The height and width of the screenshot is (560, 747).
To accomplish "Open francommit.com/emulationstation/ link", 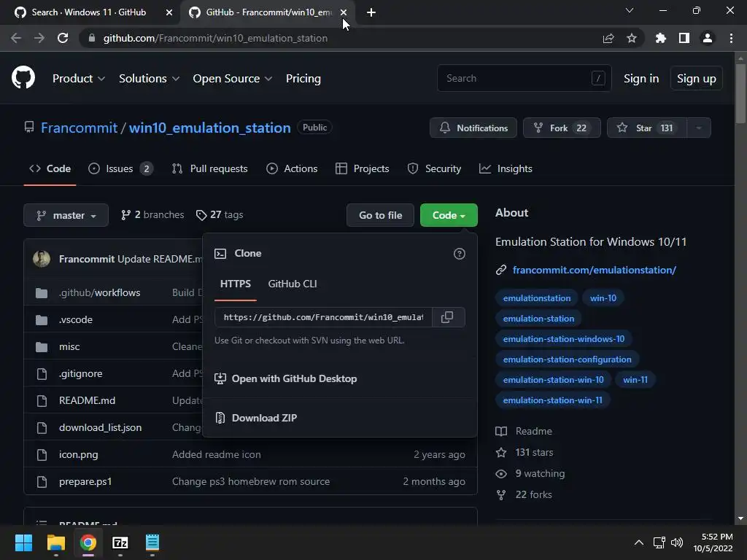I will [x=594, y=270].
